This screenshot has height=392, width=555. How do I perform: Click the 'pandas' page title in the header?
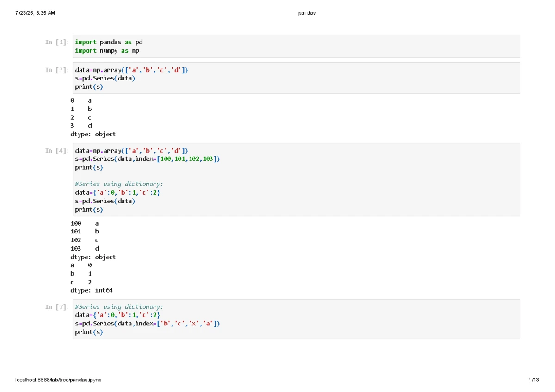(307, 13)
